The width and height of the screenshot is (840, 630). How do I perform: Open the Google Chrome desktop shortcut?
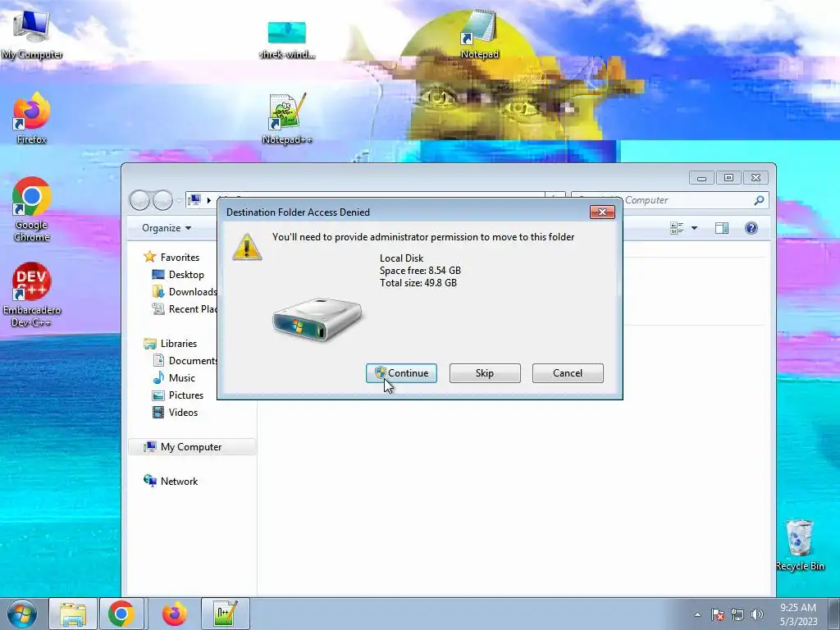pos(32,209)
